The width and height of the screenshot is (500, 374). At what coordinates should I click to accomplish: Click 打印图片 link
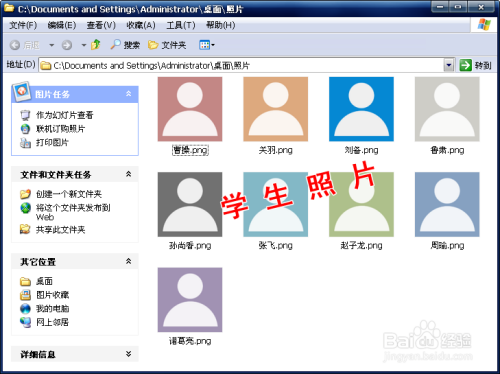click(52, 143)
